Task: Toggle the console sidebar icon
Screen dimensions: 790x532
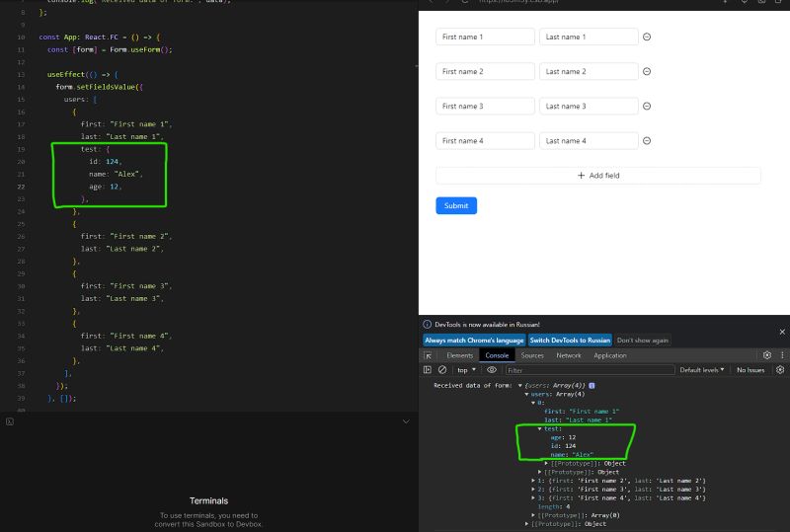Action: [x=428, y=370]
